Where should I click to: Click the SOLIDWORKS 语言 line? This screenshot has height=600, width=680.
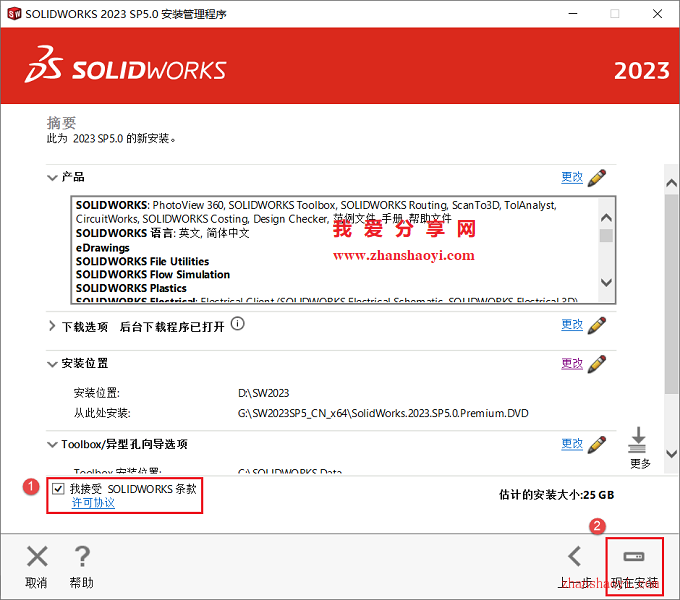(163, 233)
